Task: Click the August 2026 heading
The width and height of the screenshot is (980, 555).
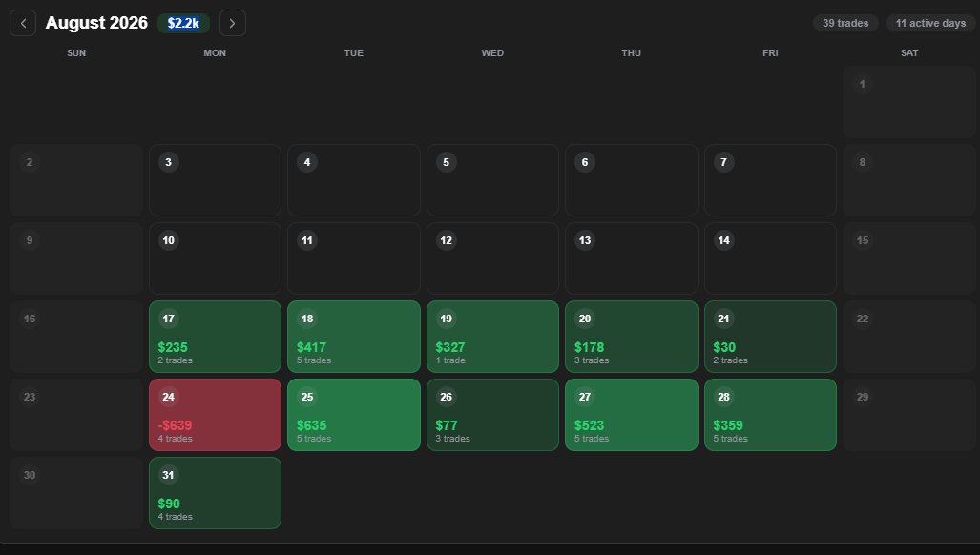Action: 97,23
